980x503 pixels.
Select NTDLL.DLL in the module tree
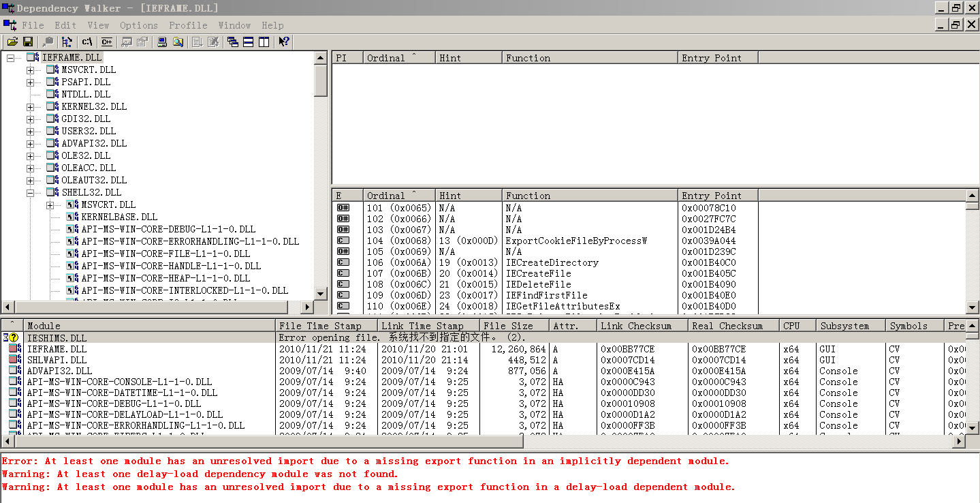[x=86, y=94]
